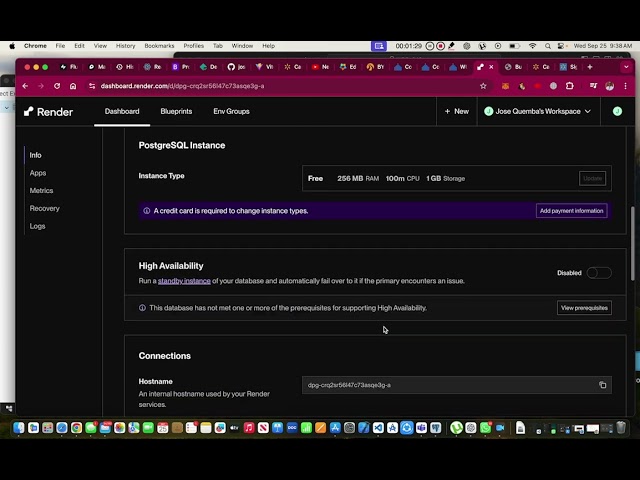This screenshot has width=640, height=480.
Task: Open the media control icon in Chrome toolbar
Action: 593,86
